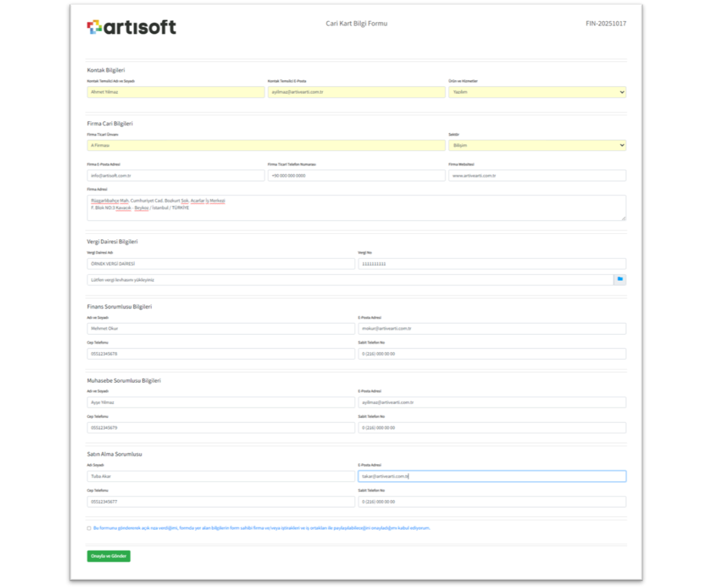This screenshot has height=588, width=712.
Task: Select the Vergi Dairesi Adı field
Action: coord(221,264)
